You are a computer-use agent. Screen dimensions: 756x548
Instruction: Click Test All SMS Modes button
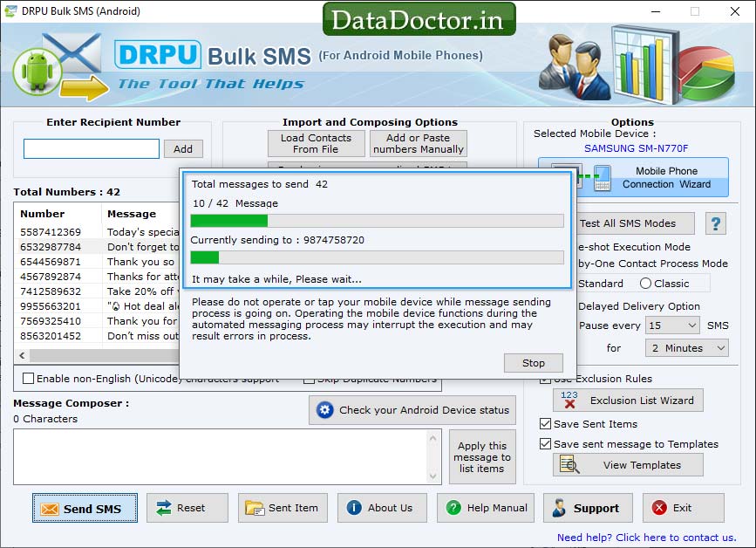click(636, 223)
